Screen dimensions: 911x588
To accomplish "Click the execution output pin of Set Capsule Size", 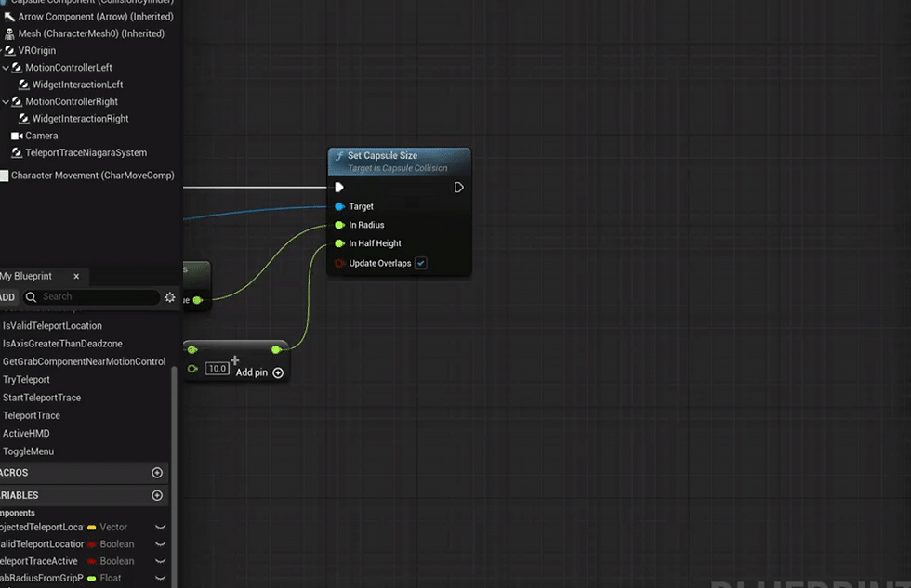I will (458, 188).
